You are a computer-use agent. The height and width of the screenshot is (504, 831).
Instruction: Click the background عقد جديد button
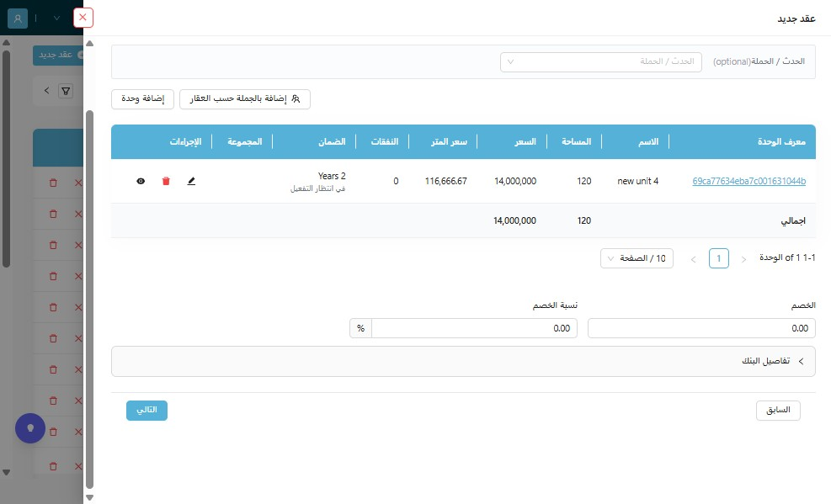coord(58,55)
